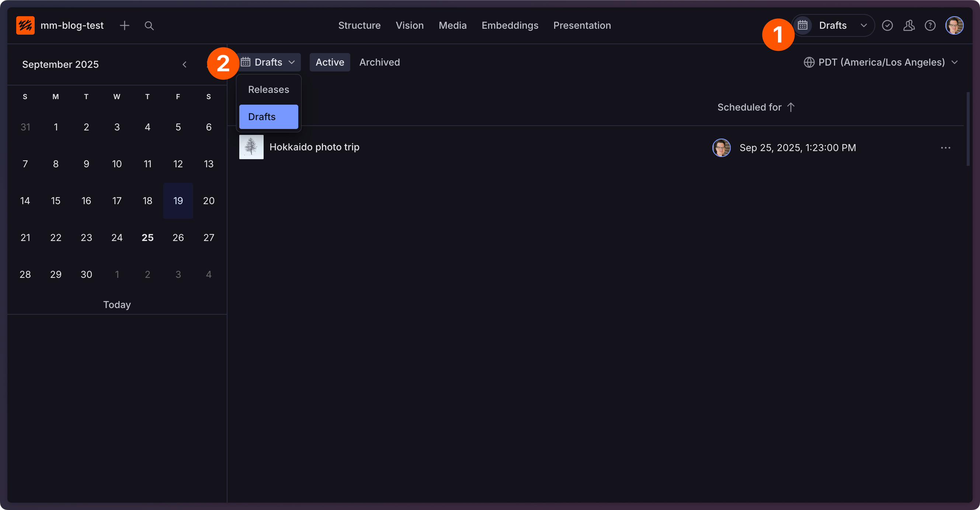The width and height of the screenshot is (980, 510).
Task: Click the globe timezone icon
Action: tap(809, 62)
